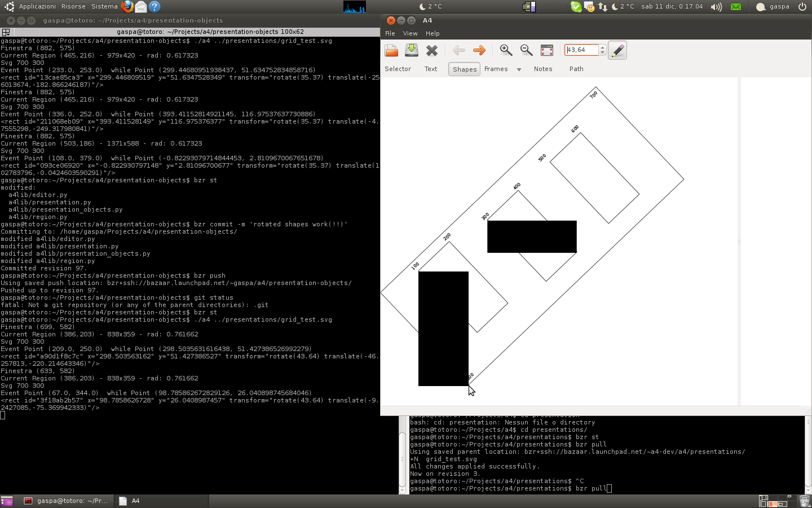Go forward with the orange arrow

[479, 51]
